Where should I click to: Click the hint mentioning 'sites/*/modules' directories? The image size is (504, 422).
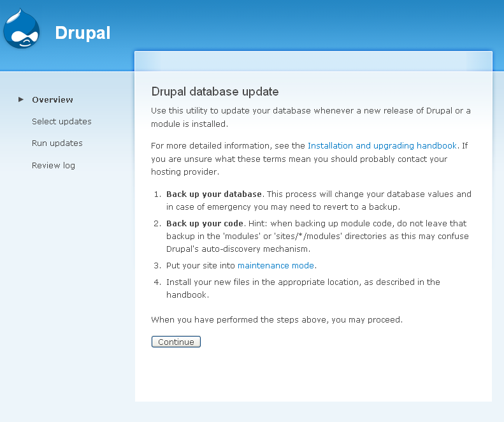[317, 236]
